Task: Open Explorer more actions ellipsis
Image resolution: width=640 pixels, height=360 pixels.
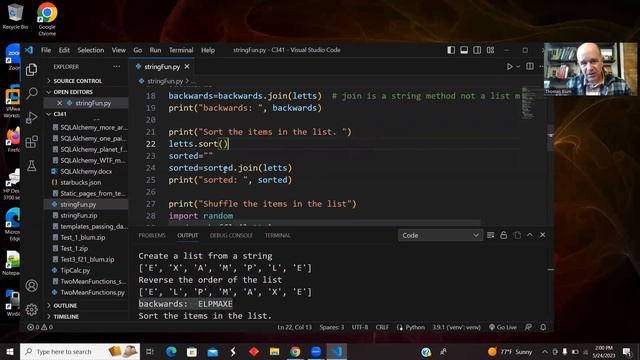Action: point(117,66)
